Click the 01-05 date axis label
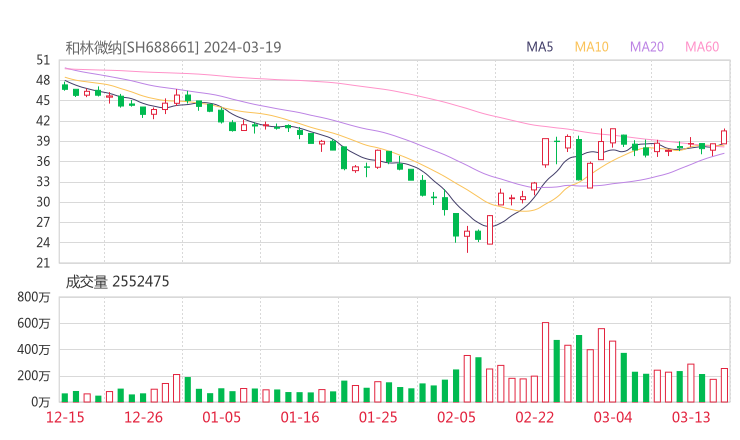The image size is (740, 440). point(221,417)
